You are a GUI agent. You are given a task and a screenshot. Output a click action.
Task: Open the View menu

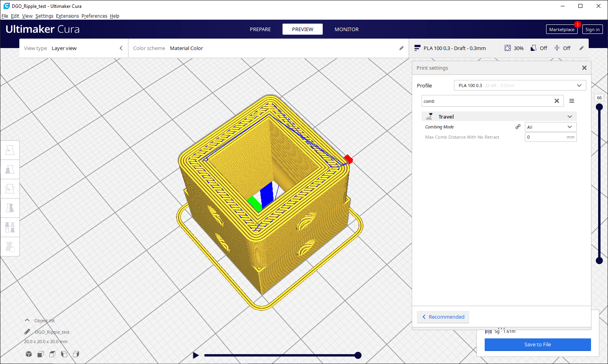(27, 16)
